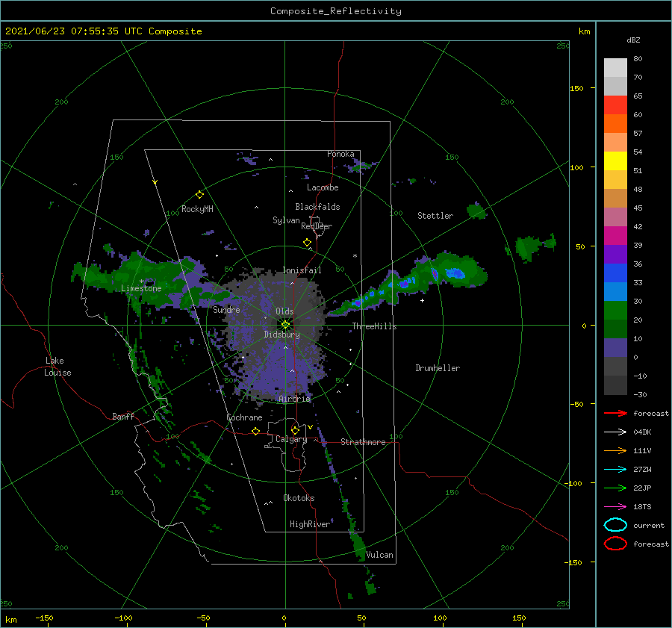Image resolution: width=672 pixels, height=628 pixels.
Task: Pick the cyan 27ZW arrow symbol
Action: 615,470
